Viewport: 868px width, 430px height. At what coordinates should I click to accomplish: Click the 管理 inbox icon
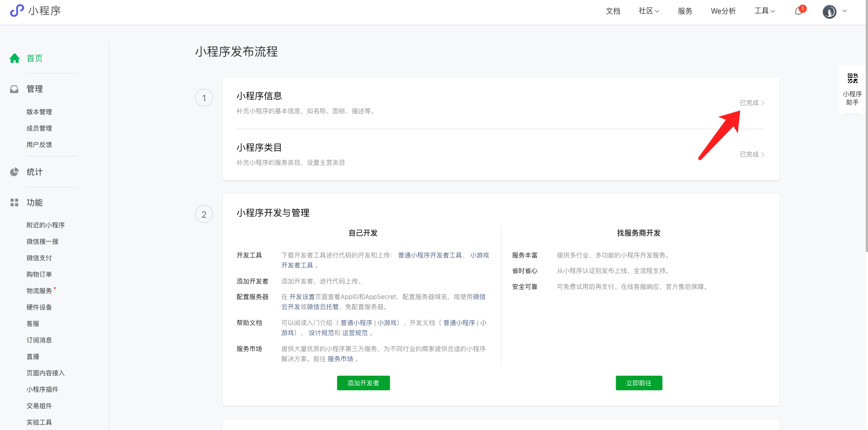coord(15,89)
